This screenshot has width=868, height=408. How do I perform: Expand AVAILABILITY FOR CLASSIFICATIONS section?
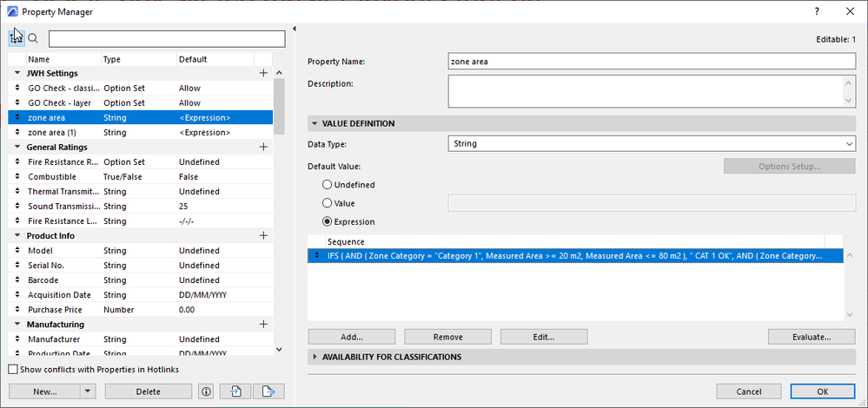click(315, 357)
